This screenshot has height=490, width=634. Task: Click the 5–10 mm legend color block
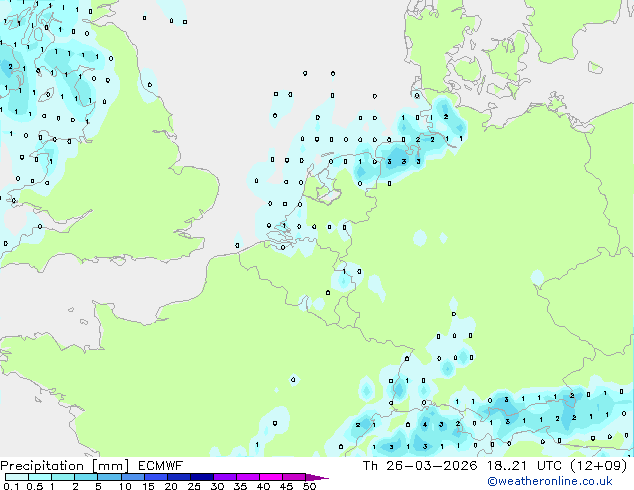pos(109,477)
